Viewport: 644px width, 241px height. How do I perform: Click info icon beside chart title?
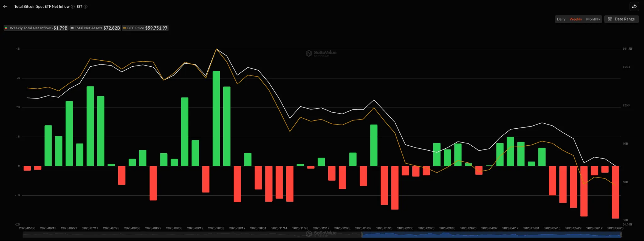pyautogui.click(x=73, y=7)
